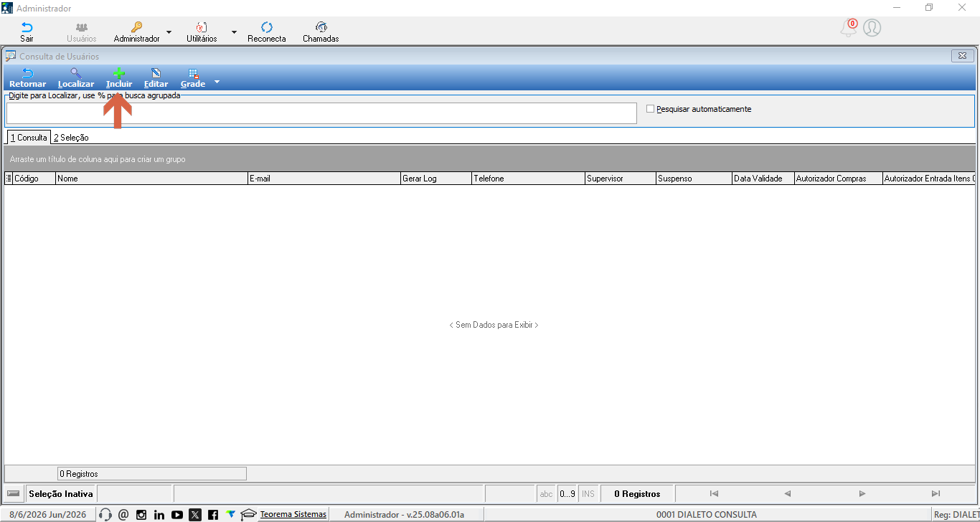Sort by the Nome column header
980x522 pixels.
[x=151, y=179]
